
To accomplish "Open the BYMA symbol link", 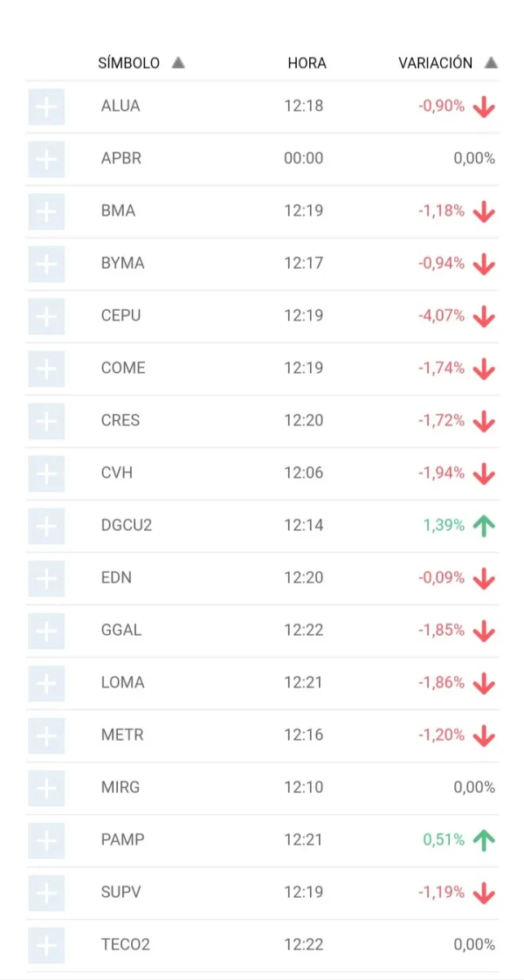I will pyautogui.click(x=122, y=263).
